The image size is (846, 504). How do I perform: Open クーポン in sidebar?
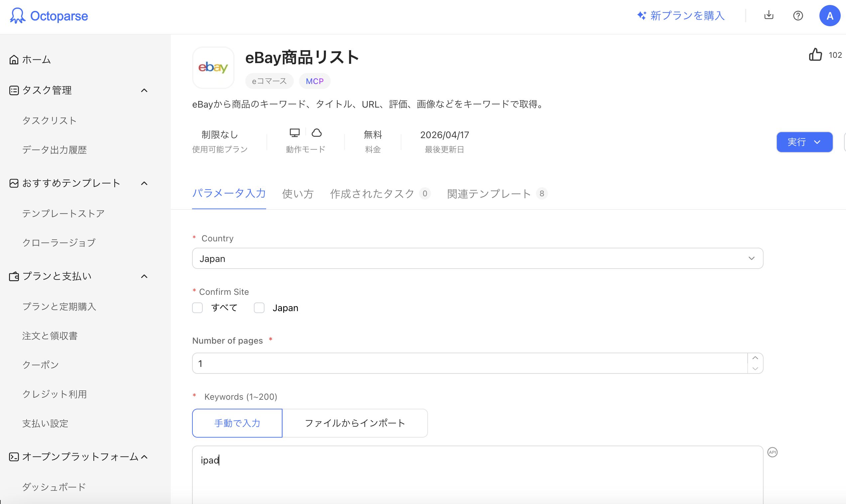pos(41,365)
